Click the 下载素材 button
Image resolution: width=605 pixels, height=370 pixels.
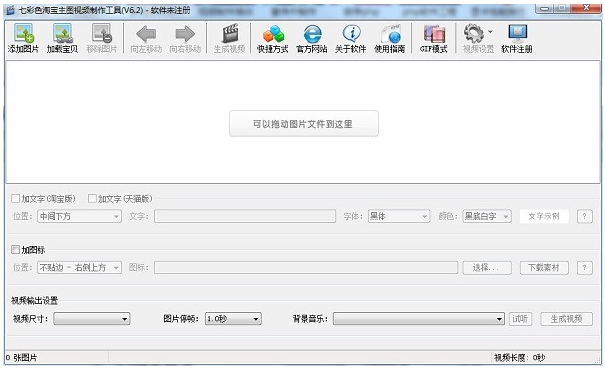click(x=544, y=267)
